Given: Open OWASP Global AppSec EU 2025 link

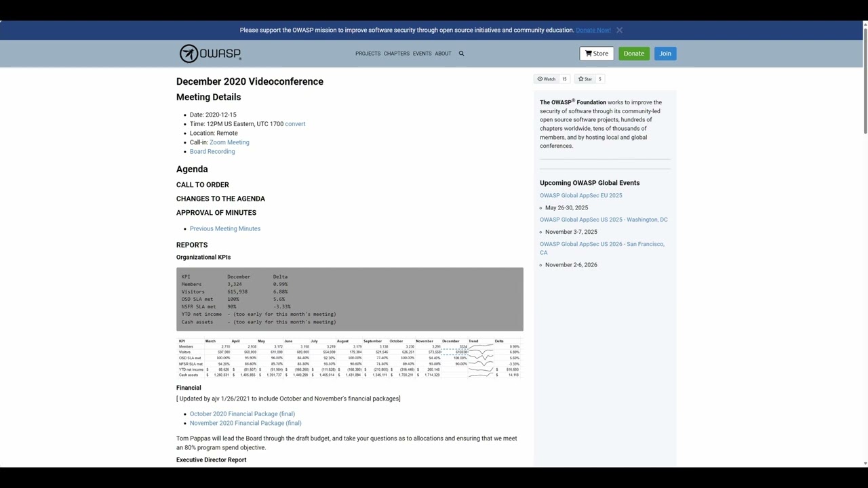Looking at the screenshot, I should [580, 195].
